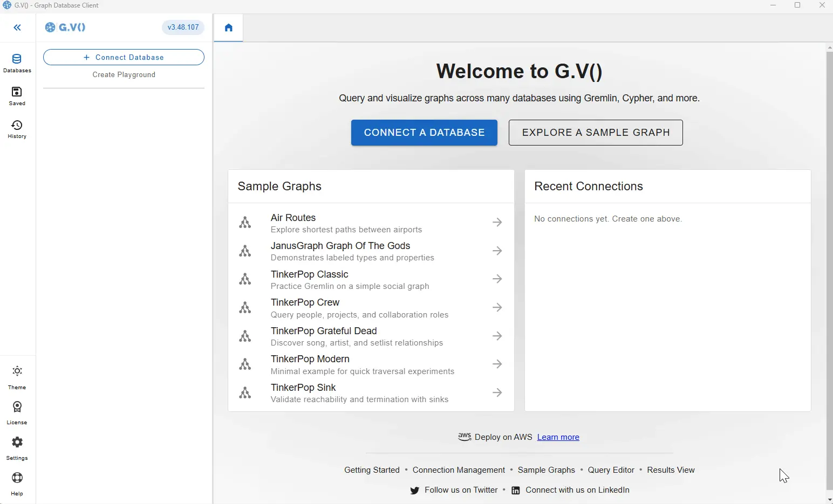The height and width of the screenshot is (504, 833).
Task: View License information
Action: click(x=17, y=411)
